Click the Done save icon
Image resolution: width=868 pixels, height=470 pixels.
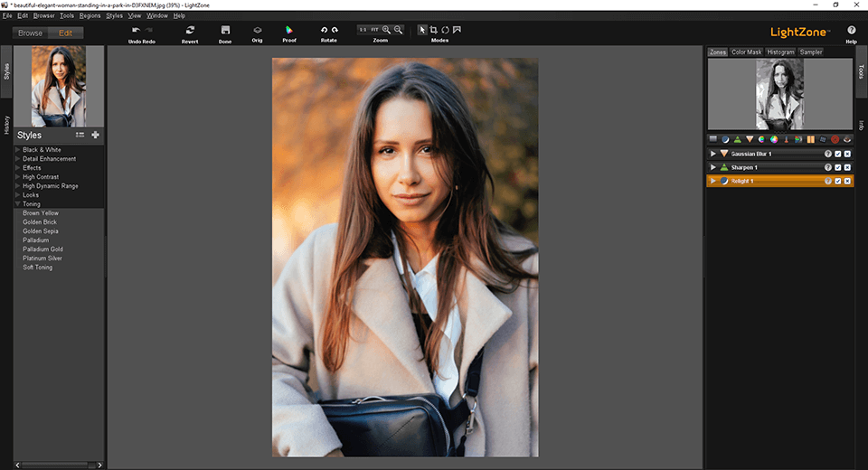pos(225,30)
